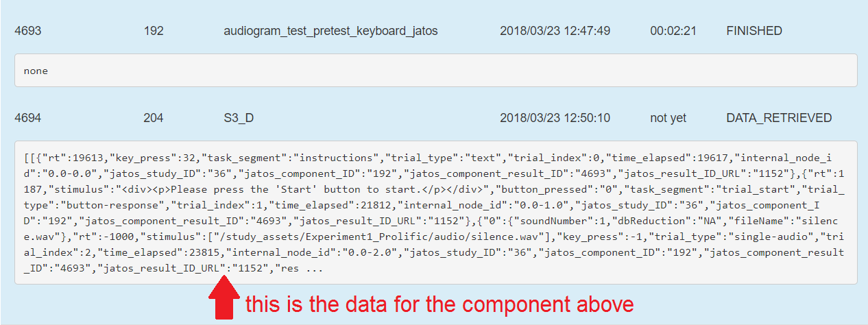Select result ID 4693 row
This screenshot has height=325, width=868.
click(434, 31)
